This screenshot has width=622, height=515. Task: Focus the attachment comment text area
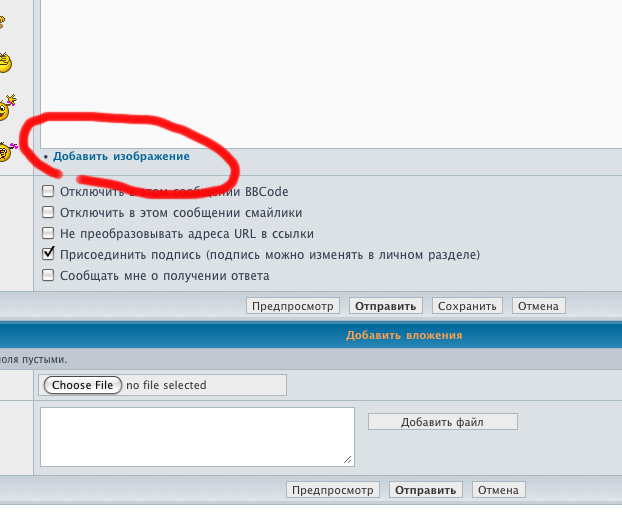[197, 436]
